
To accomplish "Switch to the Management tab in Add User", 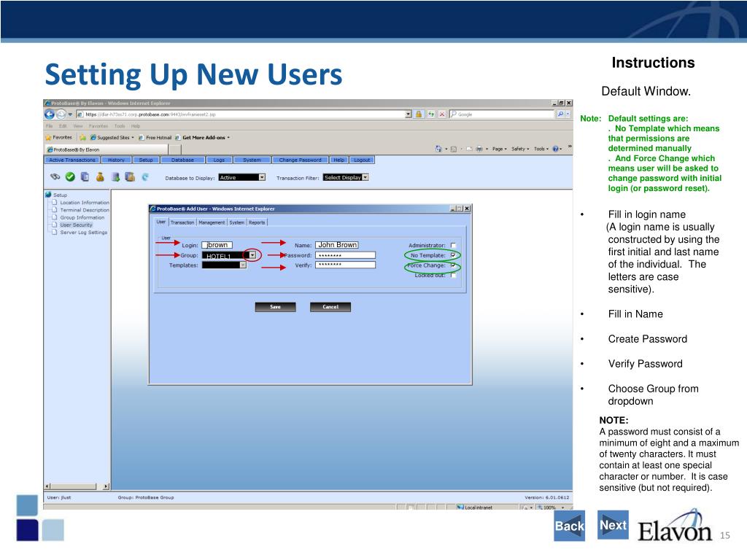I will (212, 222).
